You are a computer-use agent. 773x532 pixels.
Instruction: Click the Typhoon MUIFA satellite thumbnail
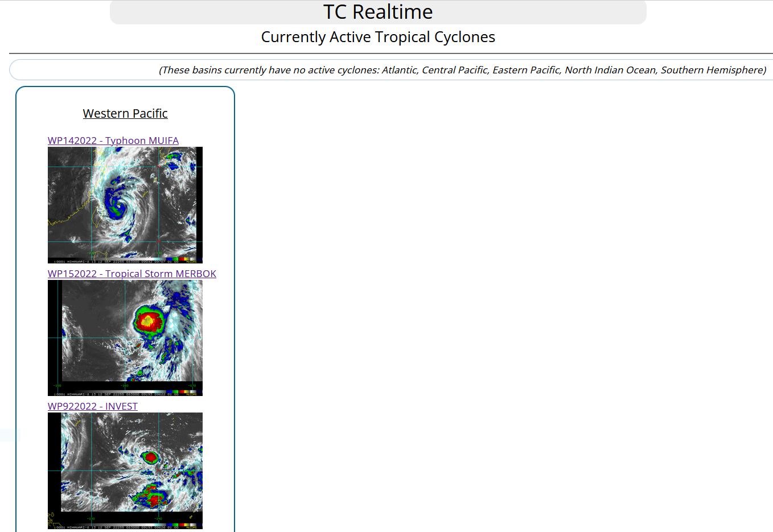pos(125,205)
